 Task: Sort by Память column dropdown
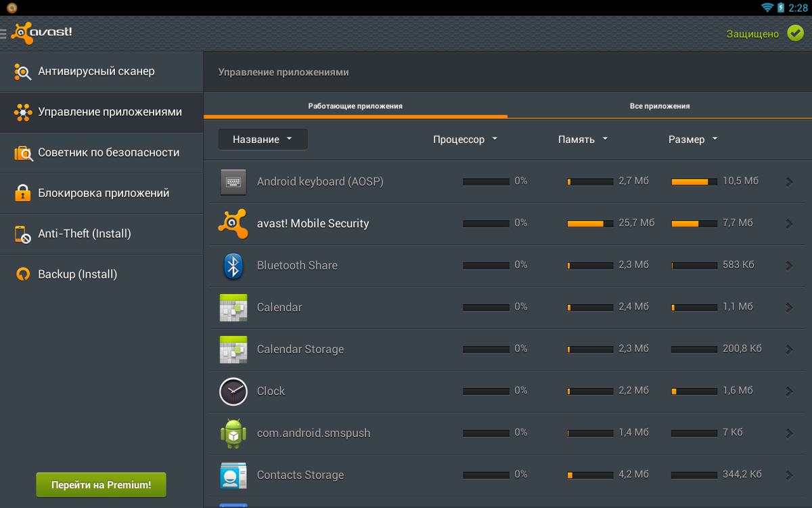[x=583, y=140]
